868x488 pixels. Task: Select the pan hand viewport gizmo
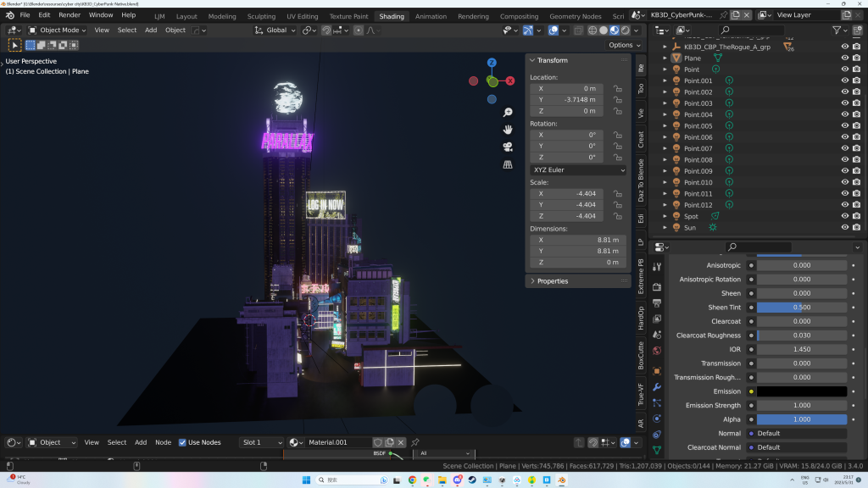click(x=508, y=130)
